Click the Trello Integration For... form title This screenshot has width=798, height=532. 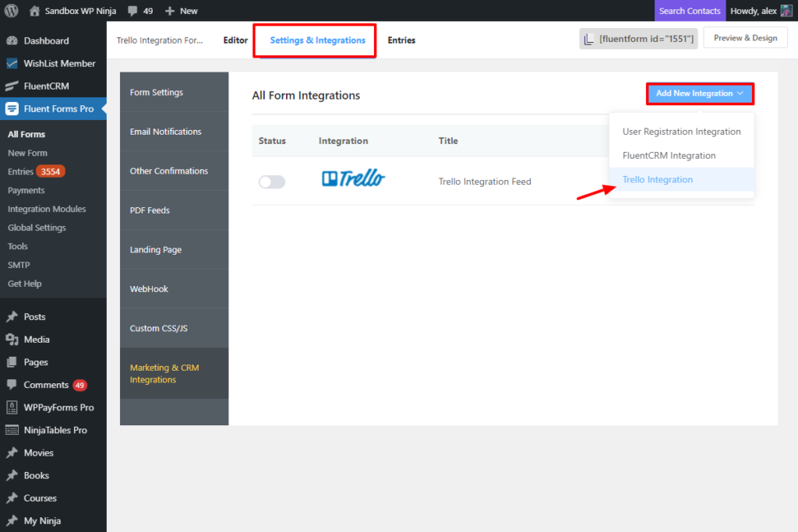click(159, 41)
